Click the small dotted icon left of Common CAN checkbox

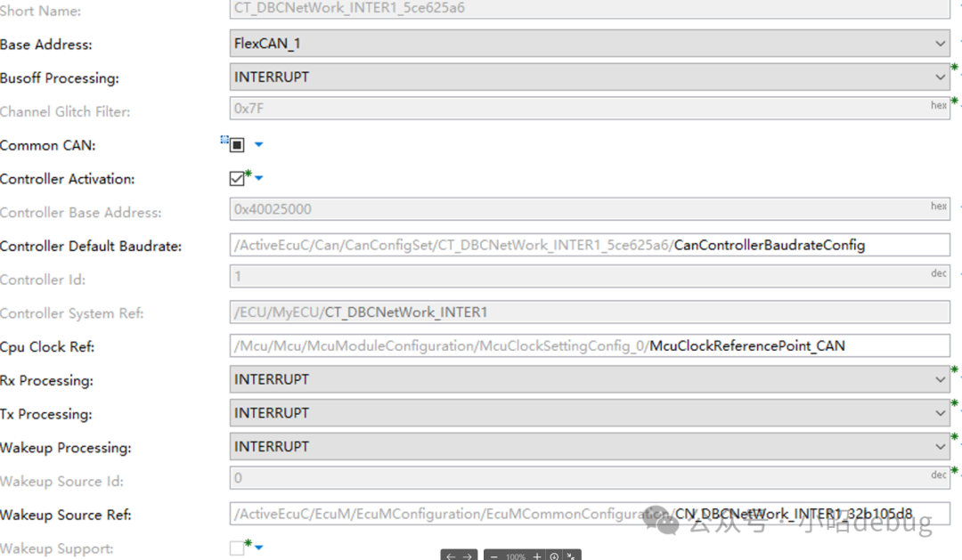(x=224, y=139)
